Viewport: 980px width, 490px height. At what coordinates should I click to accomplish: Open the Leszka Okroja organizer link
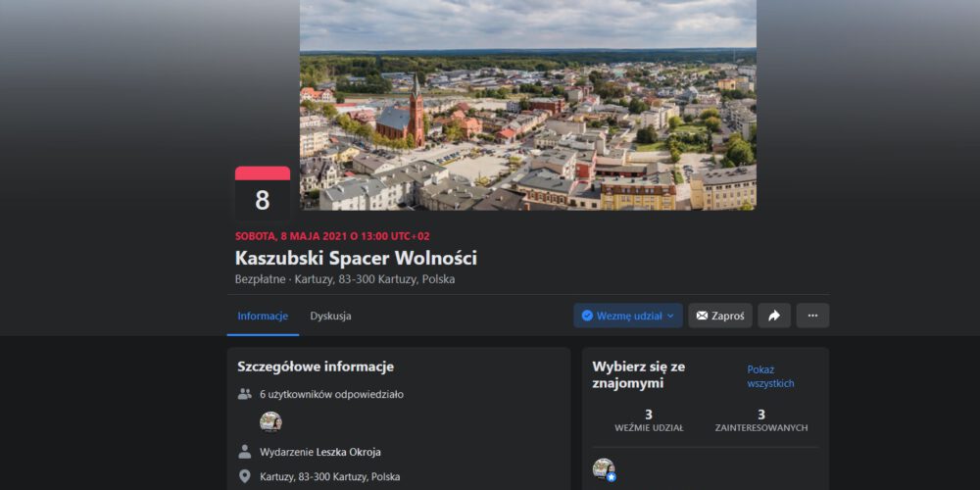pyautogui.click(x=348, y=452)
